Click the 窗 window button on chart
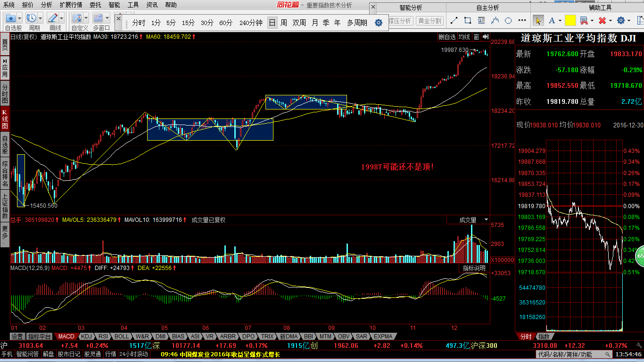The width and height of the screenshot is (644, 362). pos(476,37)
